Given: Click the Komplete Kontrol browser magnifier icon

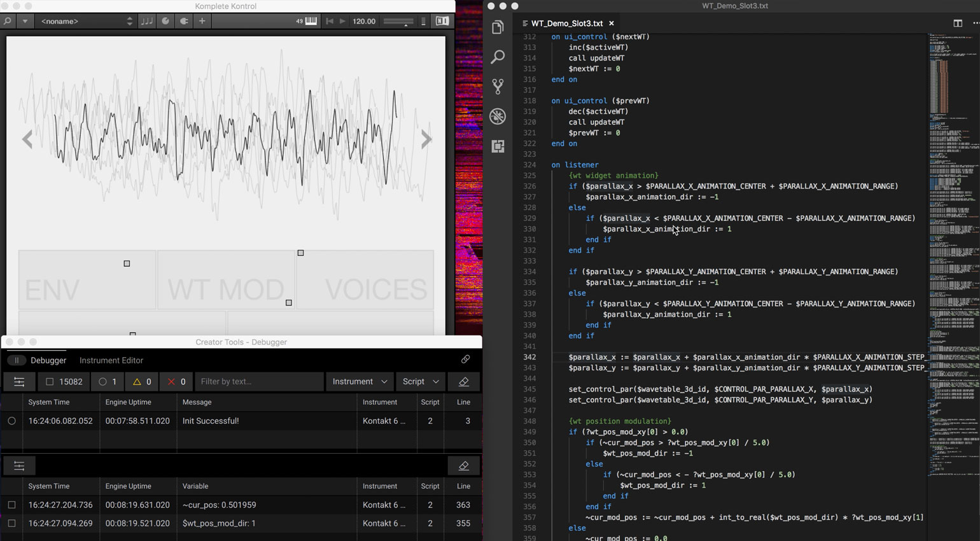Looking at the screenshot, I should (x=8, y=21).
